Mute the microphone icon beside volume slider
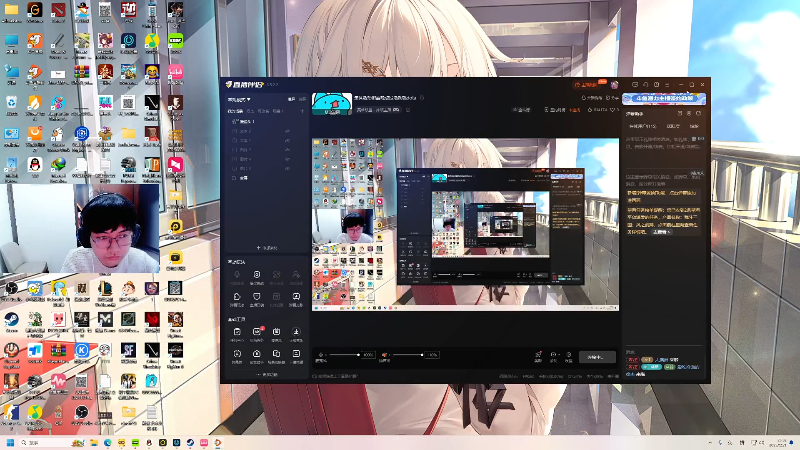 tap(321, 355)
